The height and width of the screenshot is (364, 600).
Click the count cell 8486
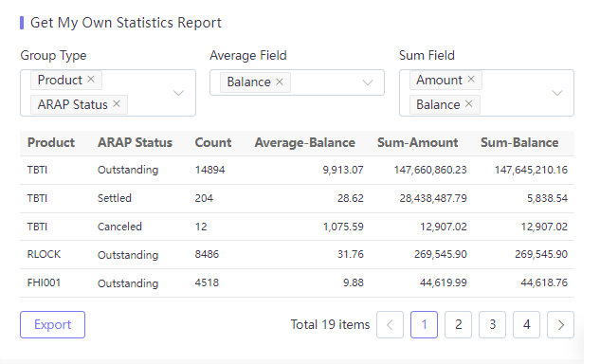[207, 255]
